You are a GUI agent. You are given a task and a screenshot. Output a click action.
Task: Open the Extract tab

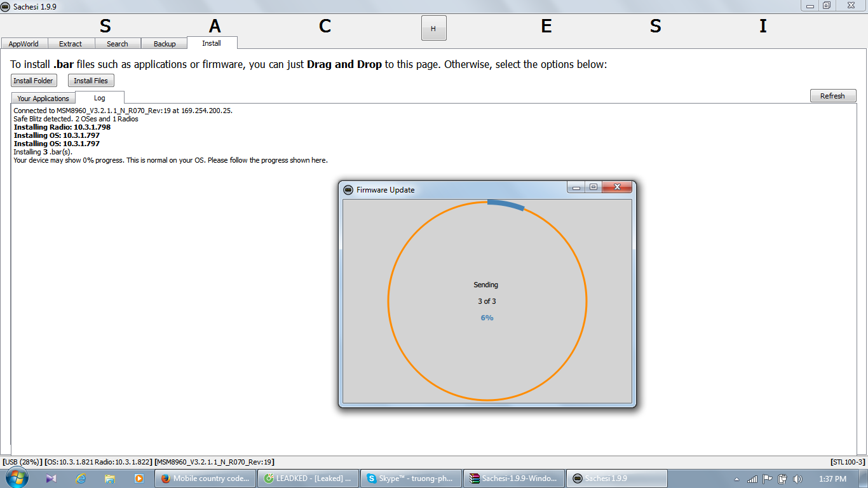(71, 44)
